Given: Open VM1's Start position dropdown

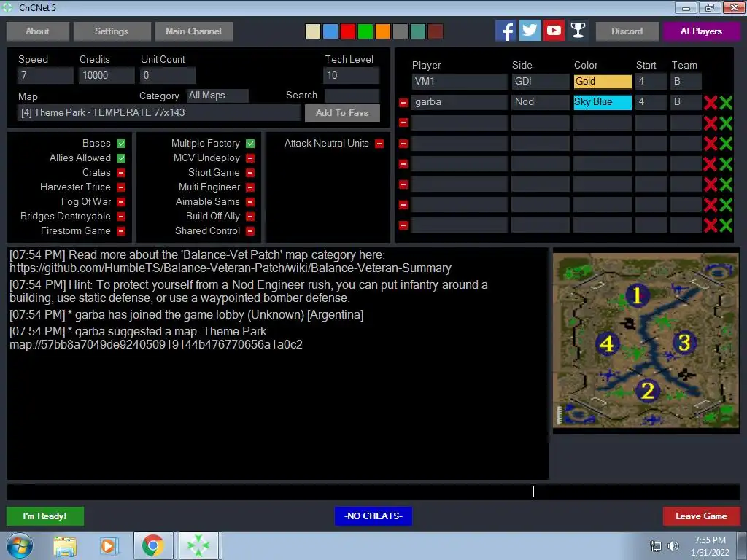Looking at the screenshot, I should [651, 82].
